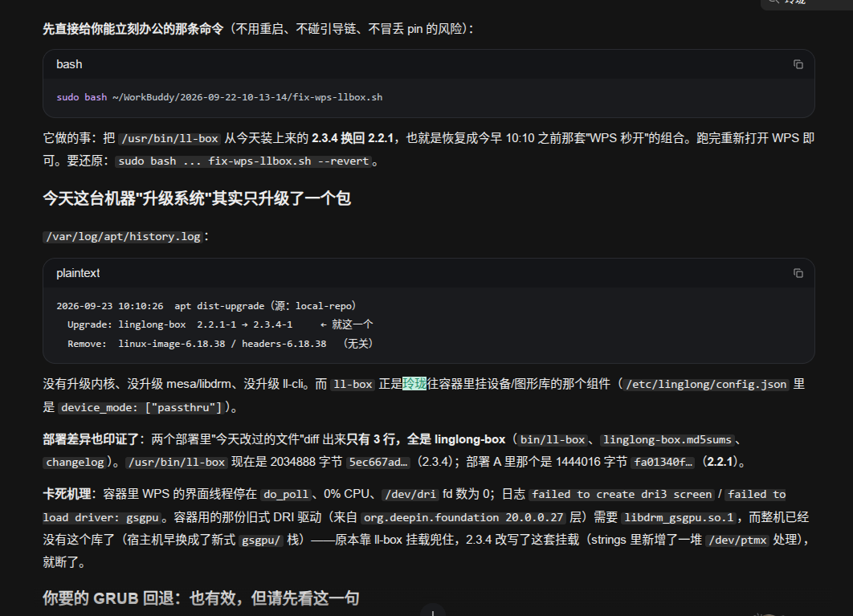This screenshot has height=616, width=853.
Task: Click the '/dev/ptmx' inline code
Action: click(x=737, y=540)
